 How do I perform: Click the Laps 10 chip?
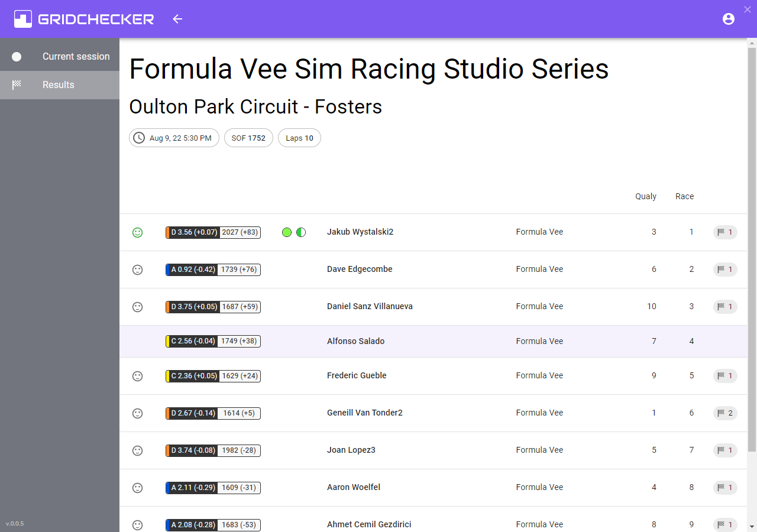tap(299, 138)
